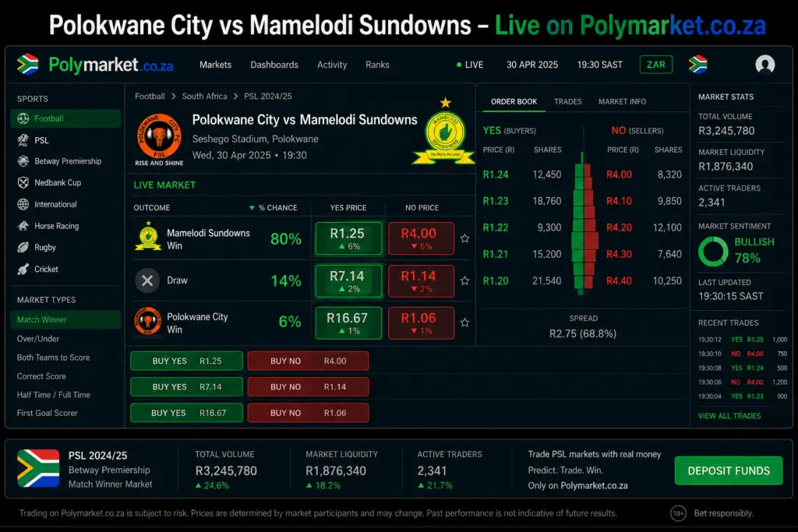Click Polokwane City badge in outcome row
Screen dimensions: 798x532
147,322
